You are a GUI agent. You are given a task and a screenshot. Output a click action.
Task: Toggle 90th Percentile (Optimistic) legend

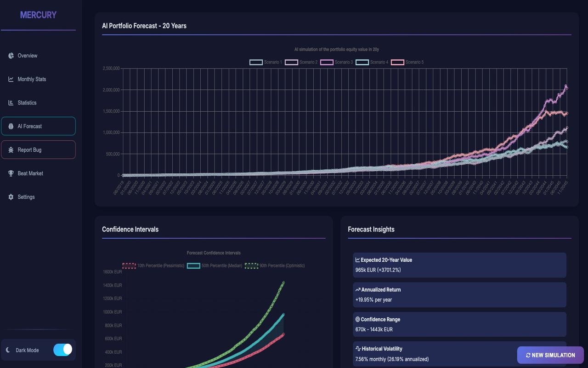[x=275, y=265]
